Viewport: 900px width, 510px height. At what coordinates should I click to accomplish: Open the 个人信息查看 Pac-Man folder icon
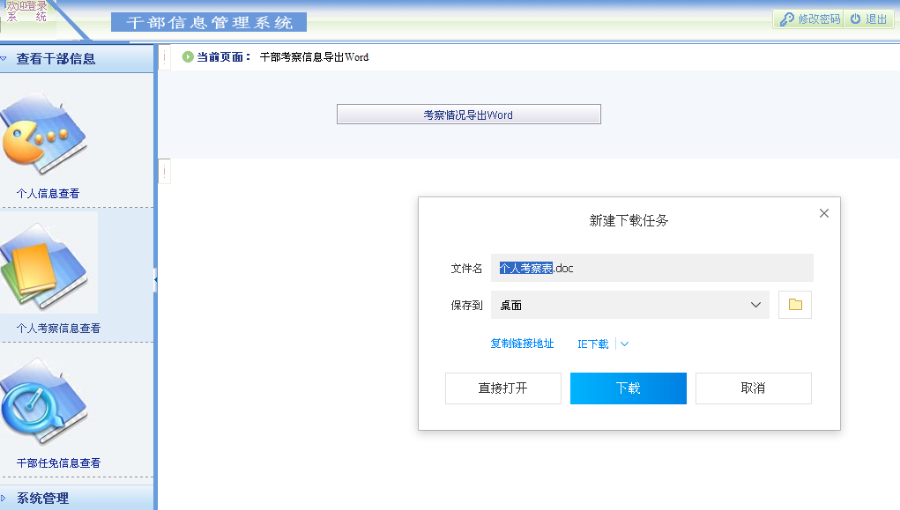pos(44,134)
